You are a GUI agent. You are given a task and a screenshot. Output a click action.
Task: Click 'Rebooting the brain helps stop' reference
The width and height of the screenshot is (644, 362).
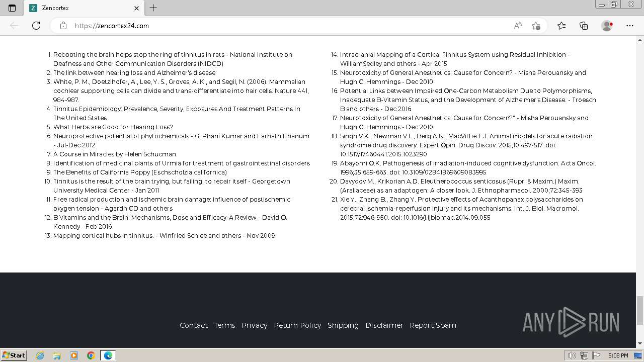click(173, 59)
